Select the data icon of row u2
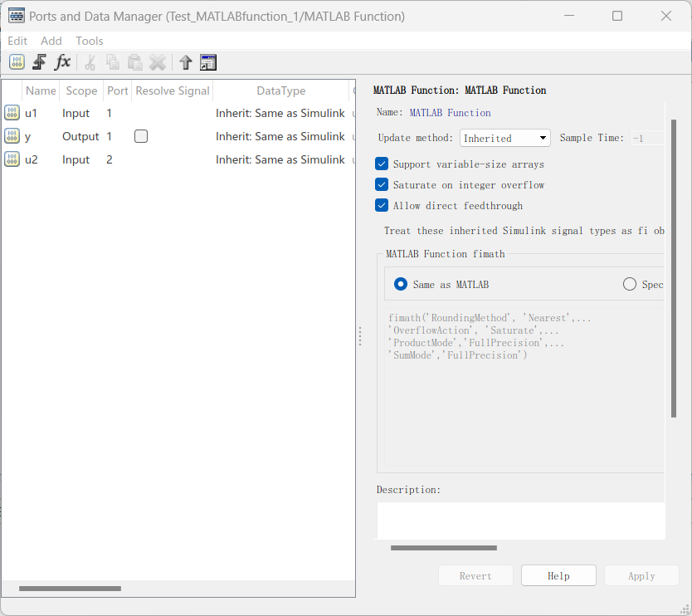Screen dimensions: 692x616 12,159
